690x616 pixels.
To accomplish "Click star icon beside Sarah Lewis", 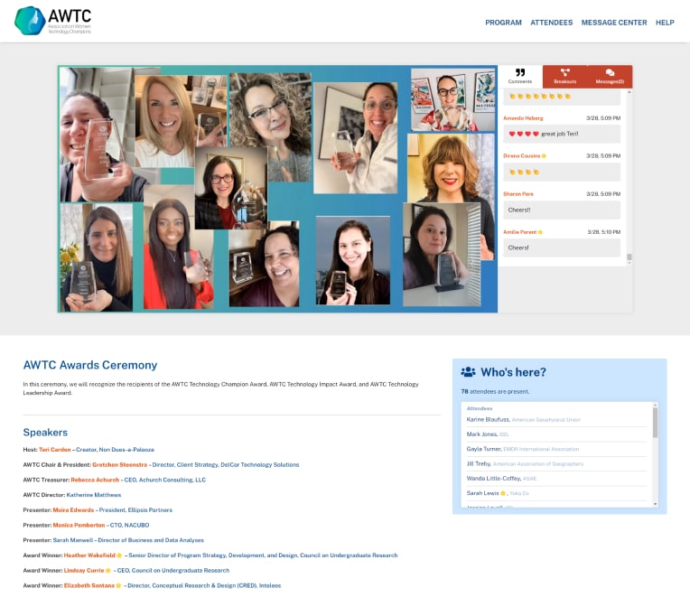I will (x=503, y=493).
